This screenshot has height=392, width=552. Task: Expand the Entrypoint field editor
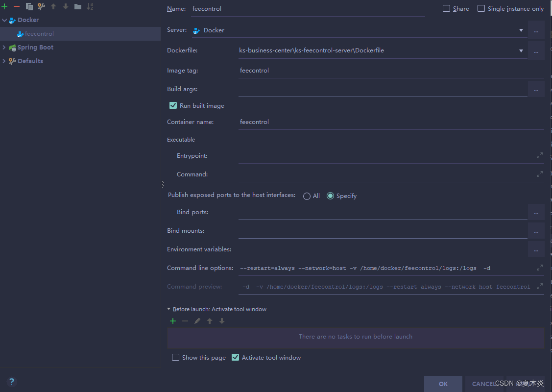coord(539,156)
